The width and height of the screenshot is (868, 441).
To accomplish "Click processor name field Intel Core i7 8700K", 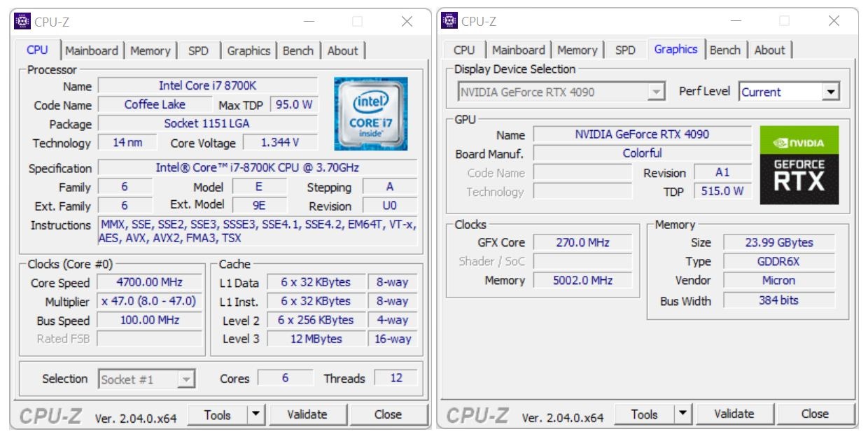I will tap(208, 86).
